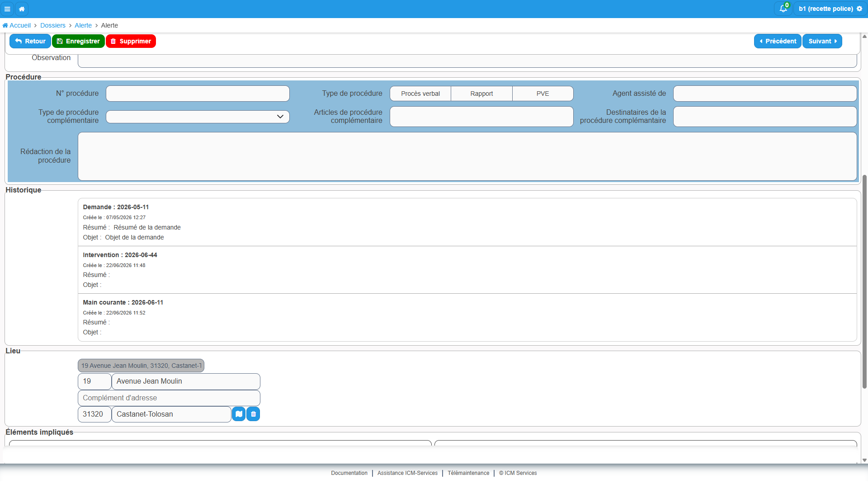Click Avenue Jean Moulin street field
The width and height of the screenshot is (868, 488).
tap(186, 381)
